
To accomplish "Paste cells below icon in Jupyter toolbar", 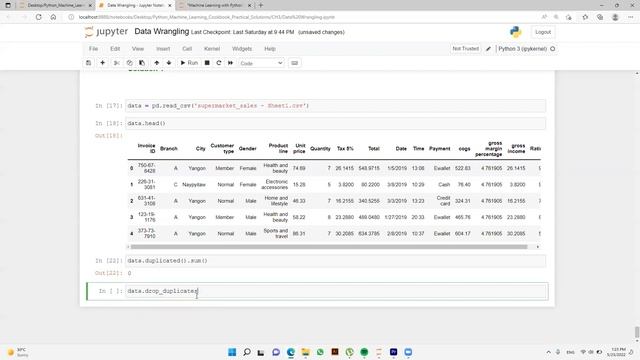I will pos(142,63).
